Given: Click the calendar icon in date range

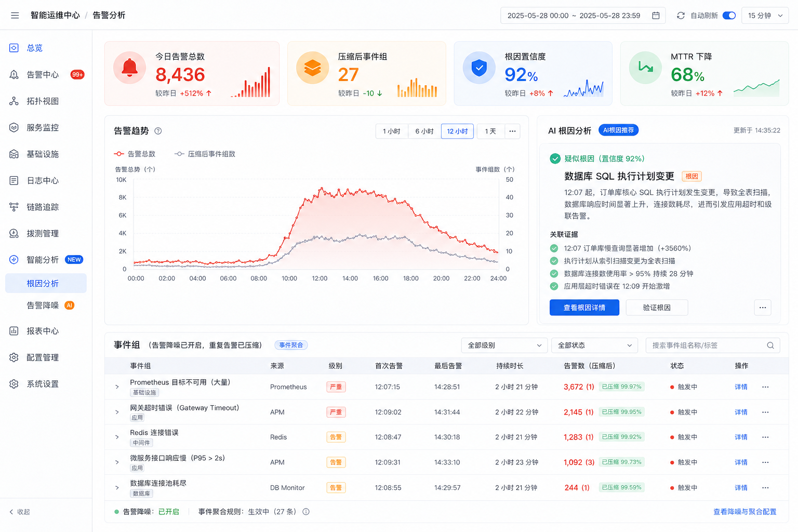Looking at the screenshot, I should coord(656,16).
